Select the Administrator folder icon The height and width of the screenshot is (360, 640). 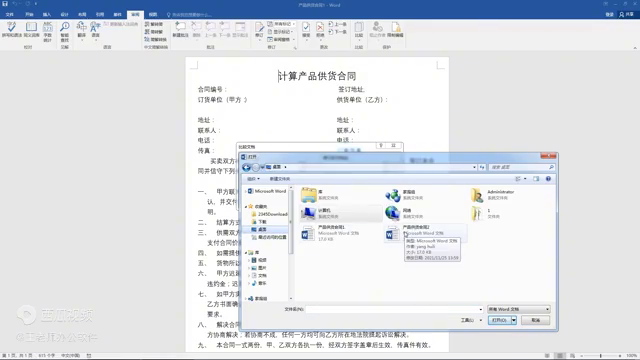point(477,195)
